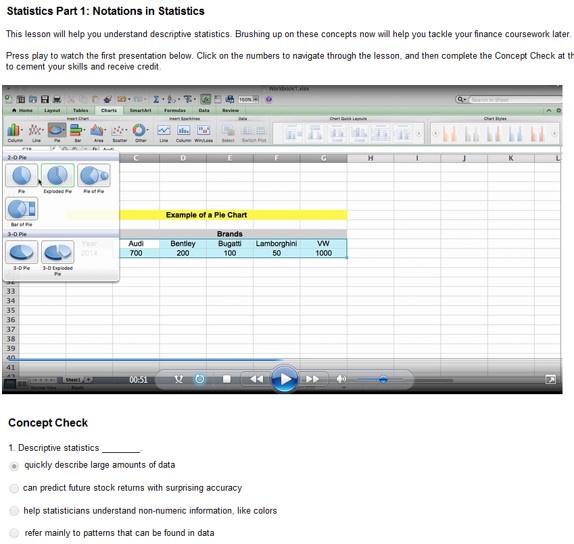
Task: Toggle repeat in the video player
Action: pos(200,379)
